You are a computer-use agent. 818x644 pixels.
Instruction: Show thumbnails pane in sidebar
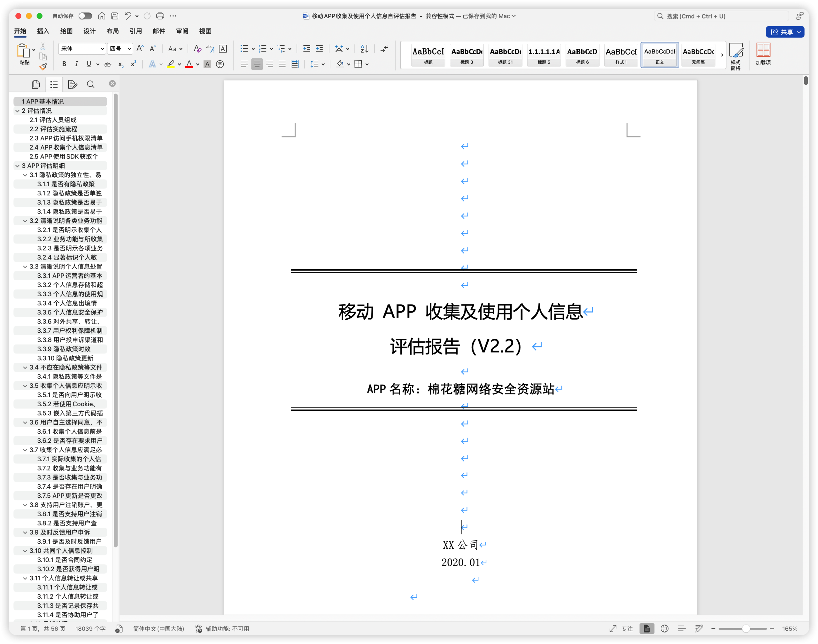[36, 84]
